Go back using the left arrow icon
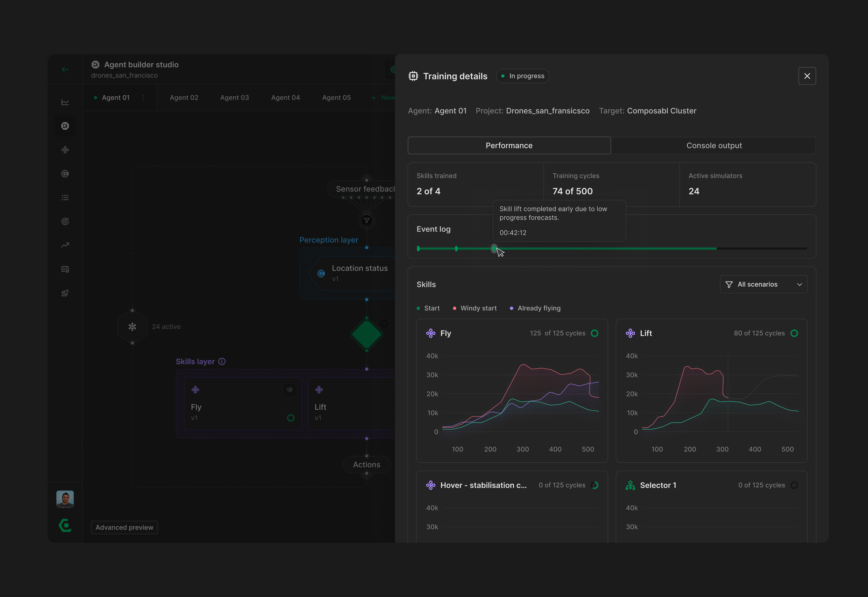This screenshot has width=868, height=597. click(65, 69)
